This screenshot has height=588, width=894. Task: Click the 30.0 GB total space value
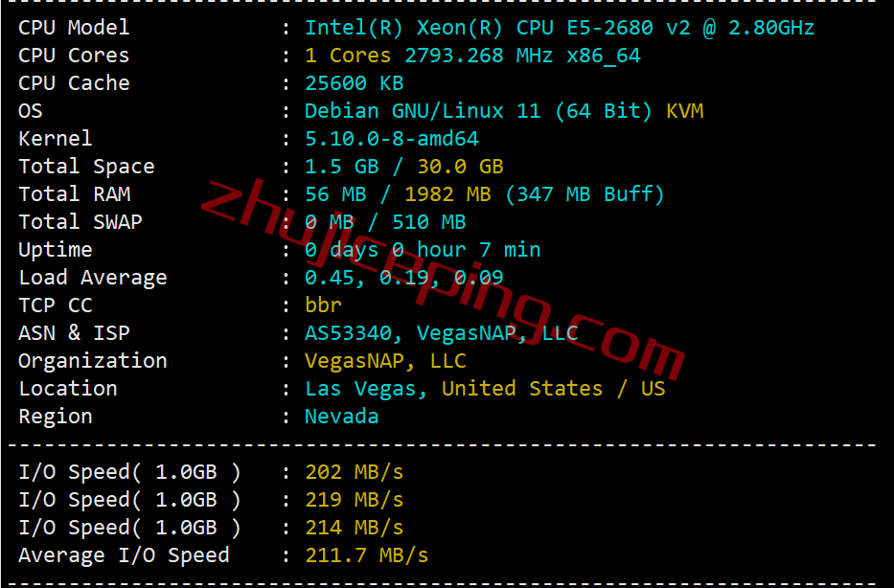point(460,167)
